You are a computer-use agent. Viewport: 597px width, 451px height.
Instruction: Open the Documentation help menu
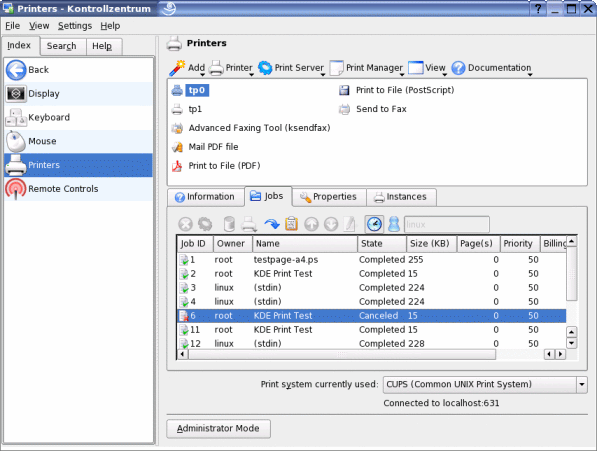[x=492, y=68]
